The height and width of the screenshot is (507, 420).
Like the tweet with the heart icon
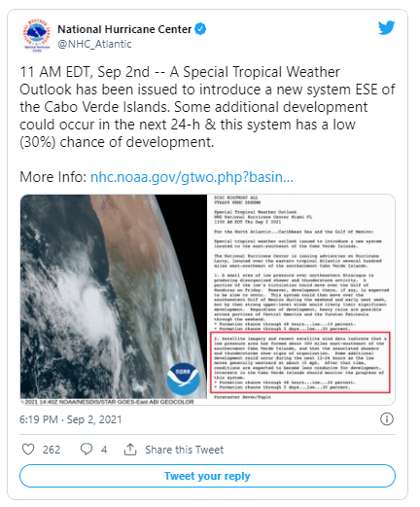(28, 450)
